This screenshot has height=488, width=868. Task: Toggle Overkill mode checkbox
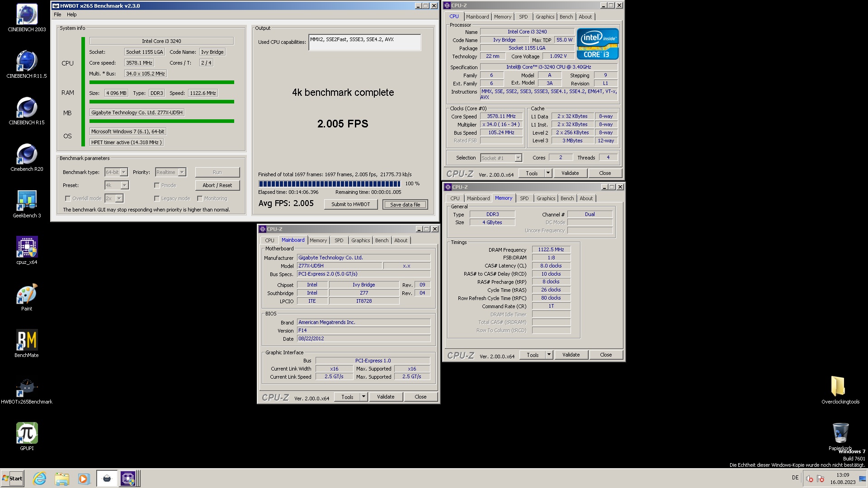point(68,198)
